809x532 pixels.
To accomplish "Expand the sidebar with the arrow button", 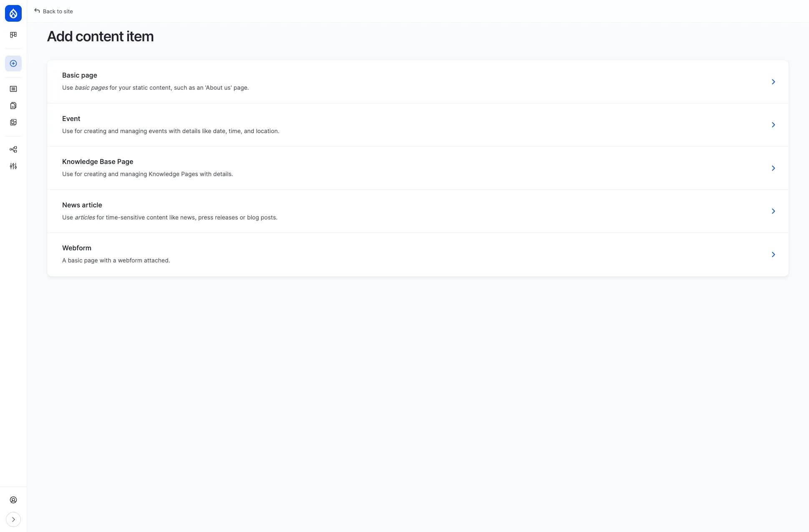I will (13, 519).
